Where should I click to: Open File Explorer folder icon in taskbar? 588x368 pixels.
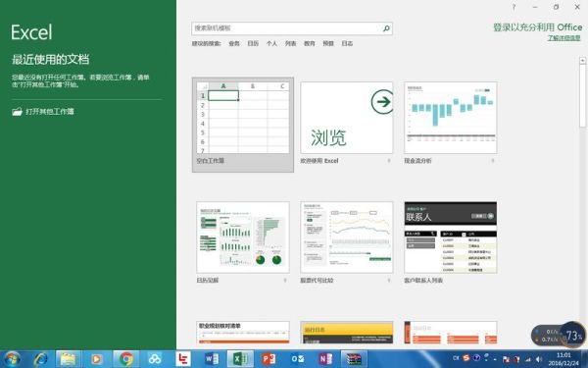(68, 359)
